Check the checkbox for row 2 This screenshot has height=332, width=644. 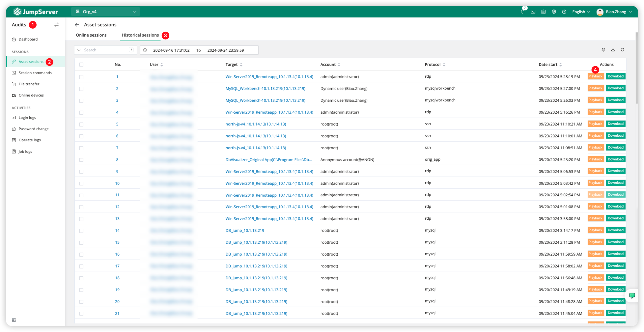coord(81,89)
